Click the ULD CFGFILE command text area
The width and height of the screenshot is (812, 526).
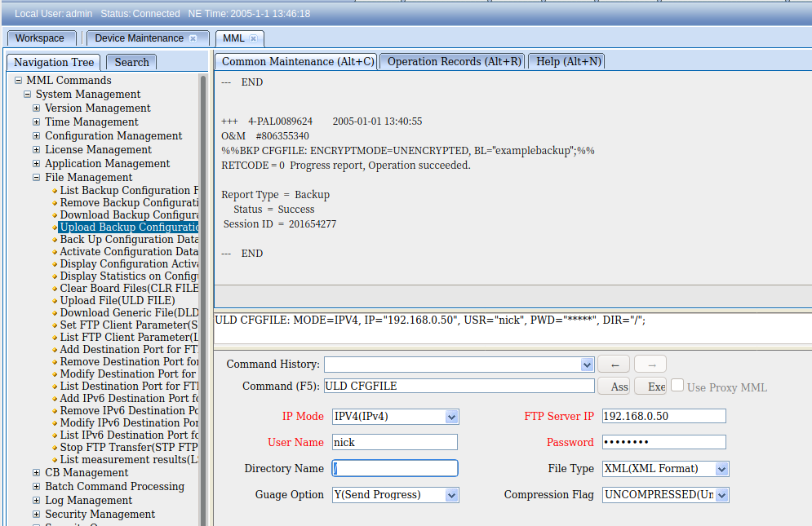click(512, 328)
